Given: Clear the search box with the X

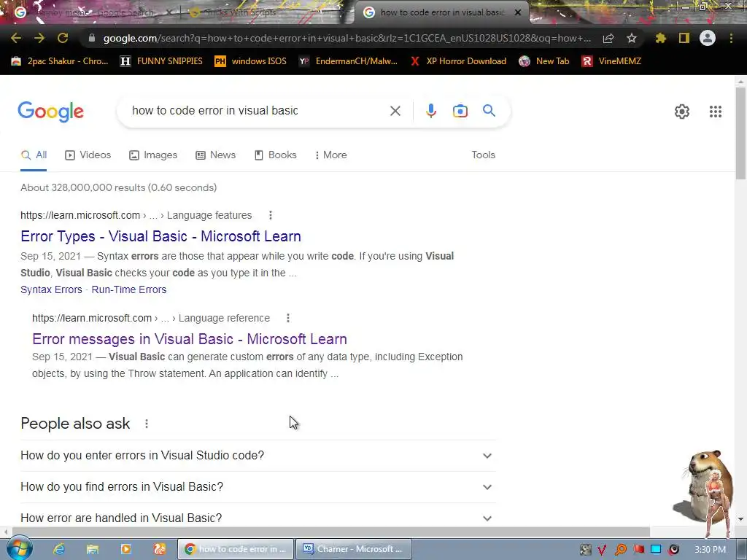Looking at the screenshot, I should pyautogui.click(x=395, y=111).
